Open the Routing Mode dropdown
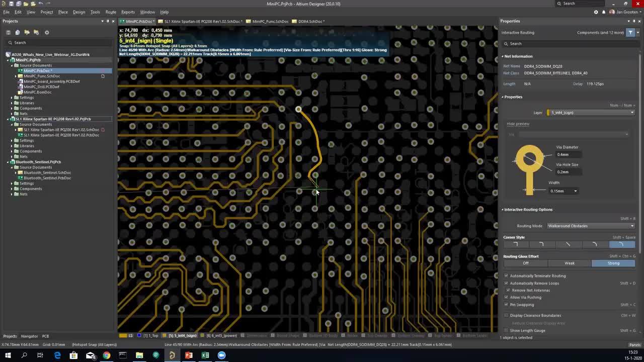644x362 pixels. pyautogui.click(x=590, y=226)
